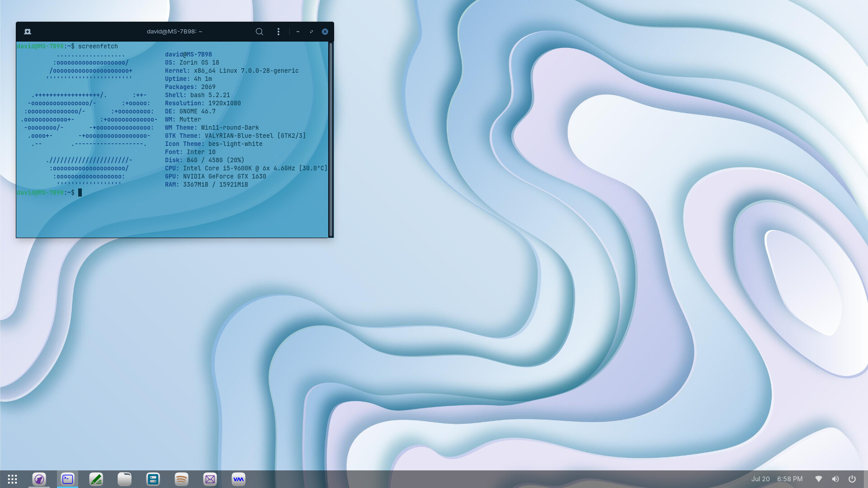Click the 6:58 PM clock
868x488 pixels.
pyautogui.click(x=790, y=479)
